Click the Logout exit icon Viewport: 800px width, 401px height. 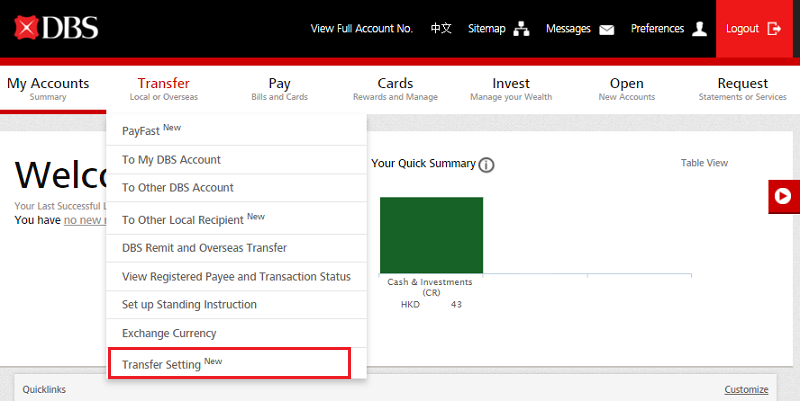coord(774,29)
